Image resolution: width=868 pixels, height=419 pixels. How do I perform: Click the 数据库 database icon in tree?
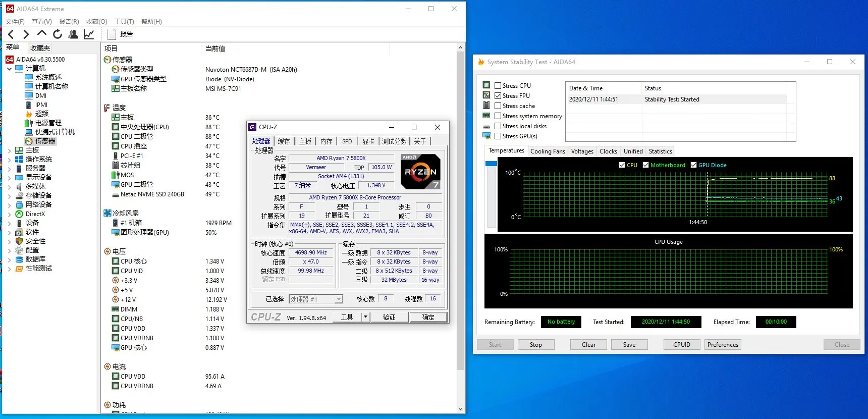[x=19, y=259]
